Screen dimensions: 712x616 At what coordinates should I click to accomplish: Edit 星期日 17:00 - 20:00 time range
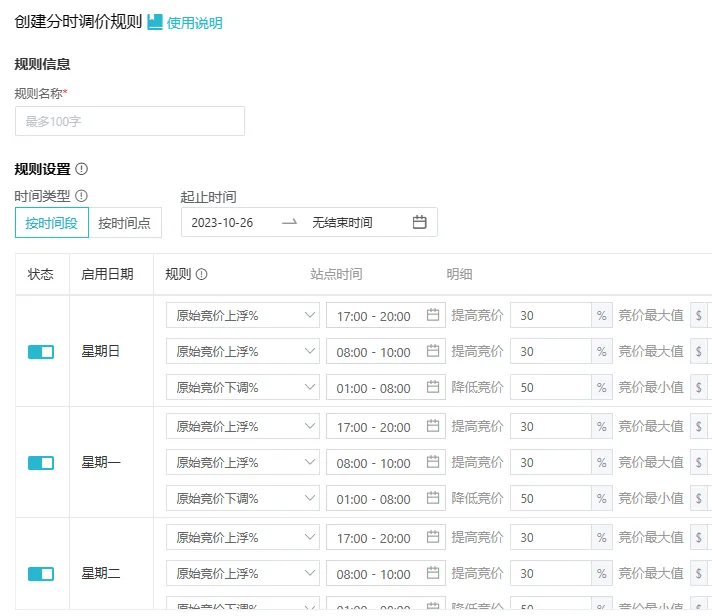(x=386, y=315)
